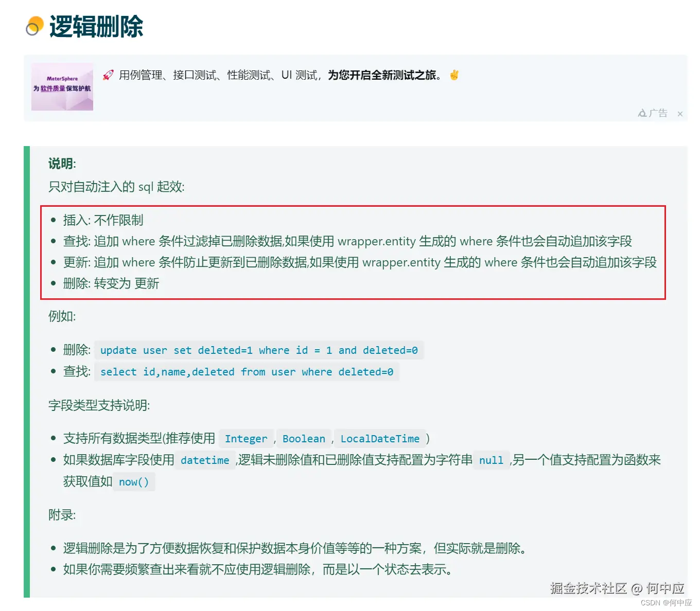This screenshot has width=700, height=611.
Task: Close the MeterSphere advertisement
Action: pos(680,114)
